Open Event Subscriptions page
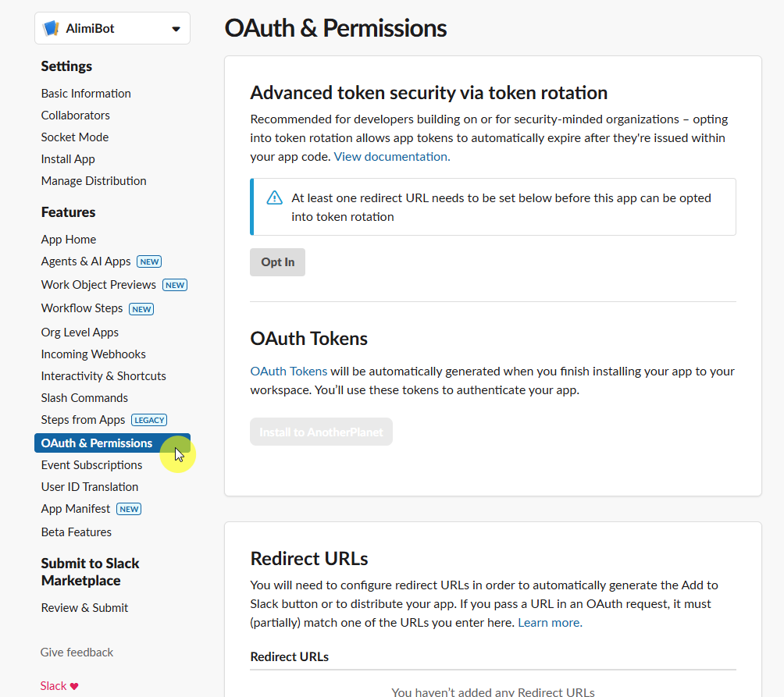This screenshot has width=784, height=697. (91, 465)
